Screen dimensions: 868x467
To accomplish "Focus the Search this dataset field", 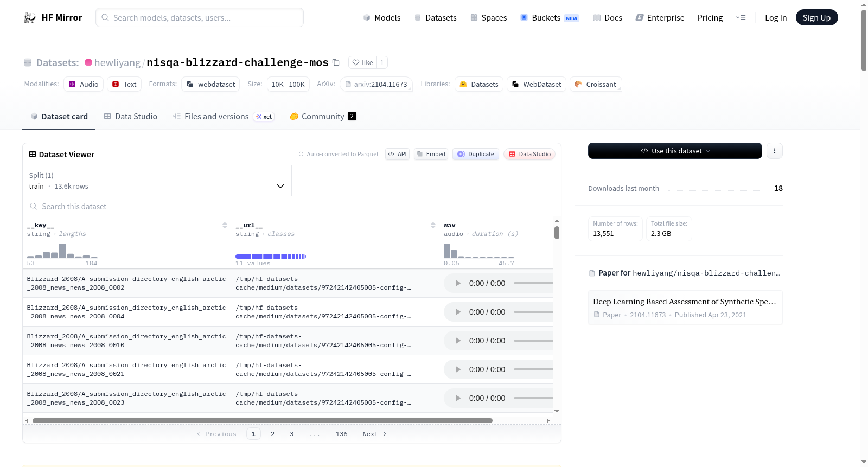I will (292, 206).
